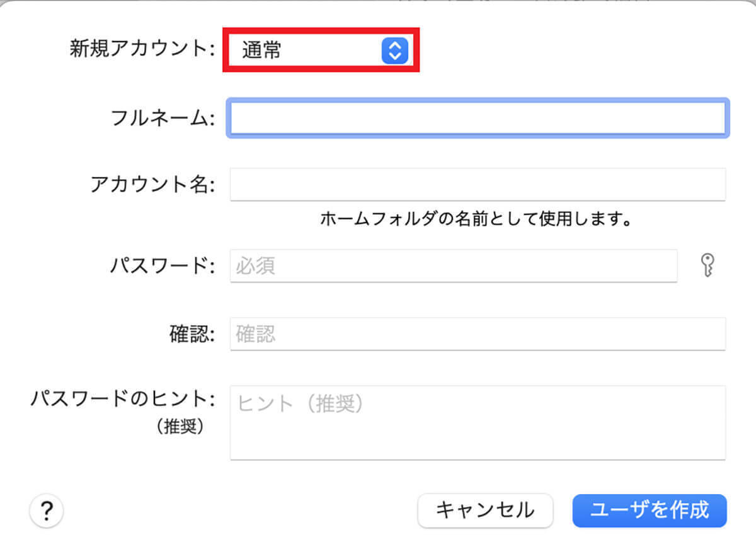The image size is (756, 549).
Task: Open the 通常 account type popup
Action: coord(302,50)
